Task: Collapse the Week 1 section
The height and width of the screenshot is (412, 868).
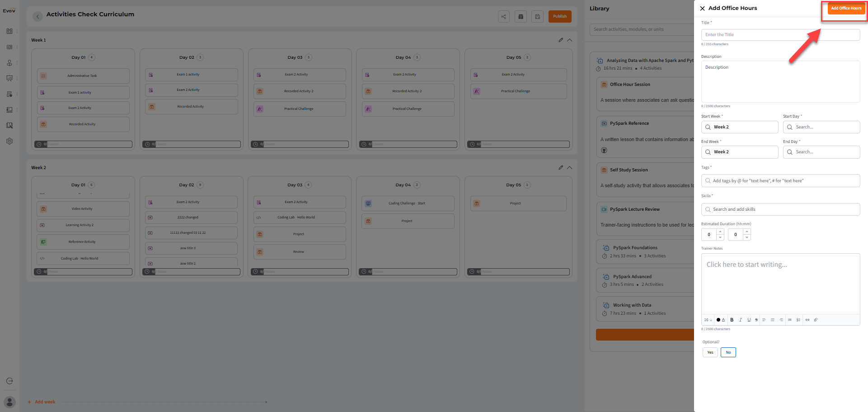Action: (x=570, y=40)
